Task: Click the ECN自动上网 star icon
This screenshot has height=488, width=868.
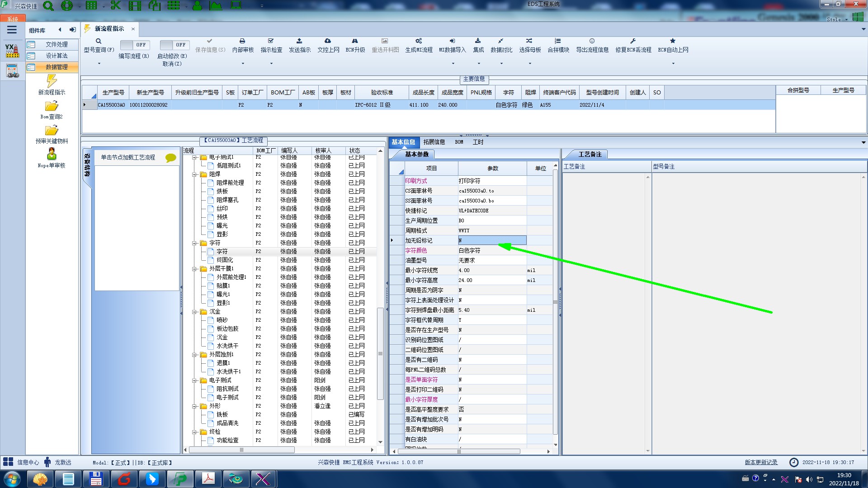Action: pos(673,41)
